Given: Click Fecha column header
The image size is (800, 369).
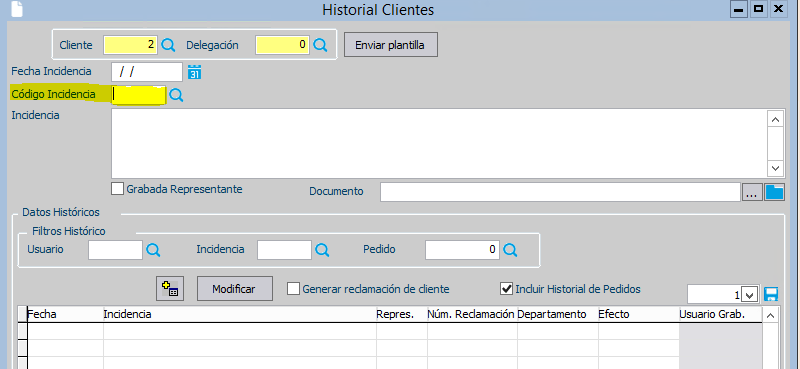Looking at the screenshot, I should [65, 314].
